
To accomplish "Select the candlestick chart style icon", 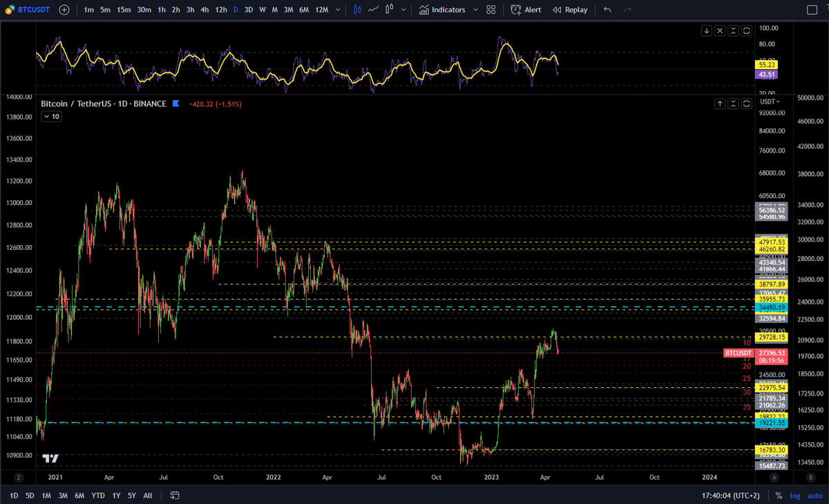I will click(357, 10).
